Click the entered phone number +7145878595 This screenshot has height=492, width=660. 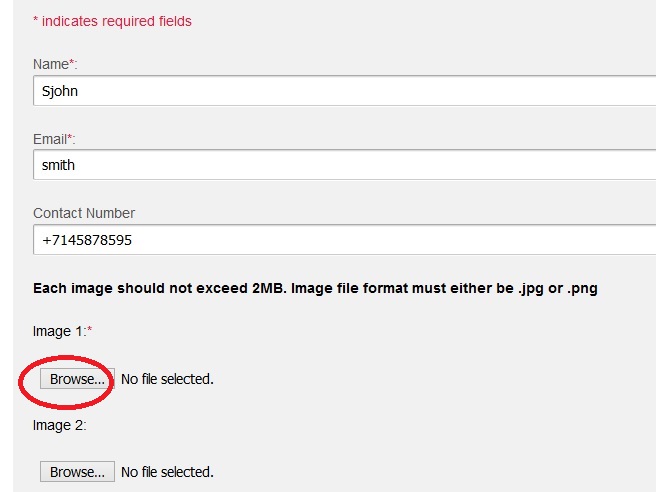click(x=87, y=240)
